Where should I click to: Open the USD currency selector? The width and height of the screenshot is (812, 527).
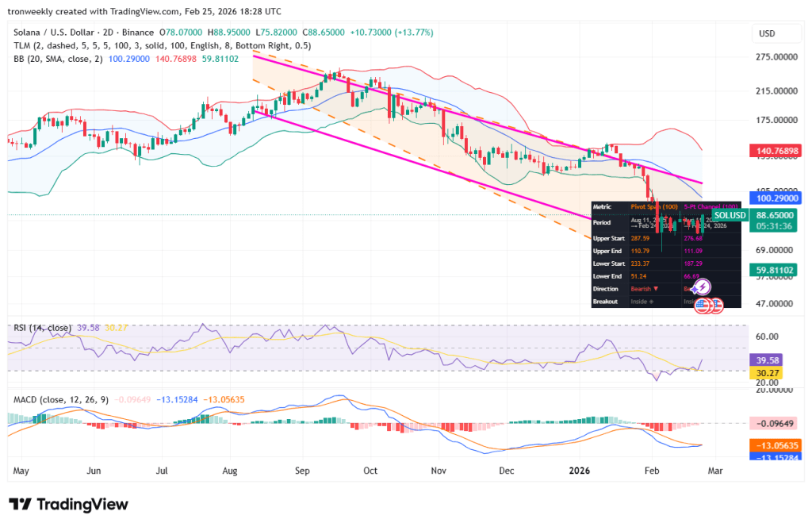(776, 33)
